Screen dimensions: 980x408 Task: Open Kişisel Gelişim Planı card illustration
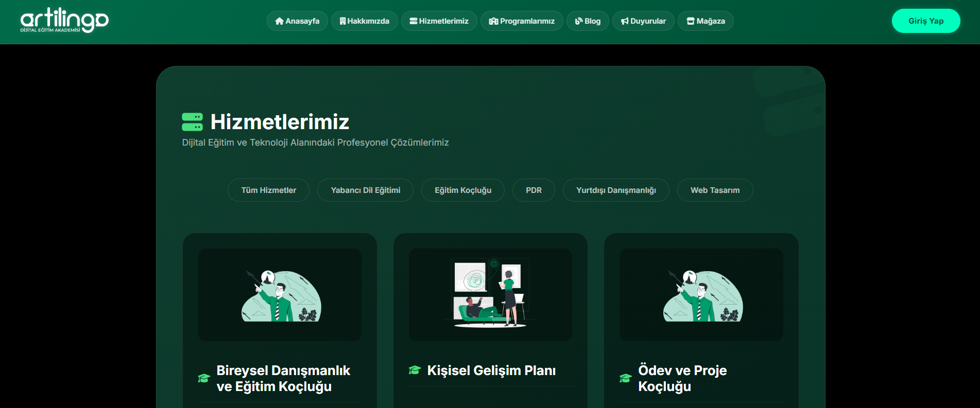coord(490,295)
